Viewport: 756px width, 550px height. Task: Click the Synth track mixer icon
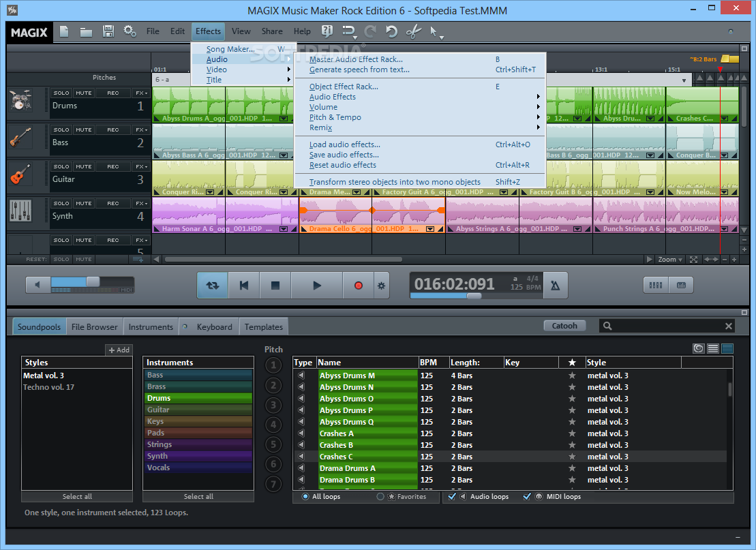pos(20,211)
